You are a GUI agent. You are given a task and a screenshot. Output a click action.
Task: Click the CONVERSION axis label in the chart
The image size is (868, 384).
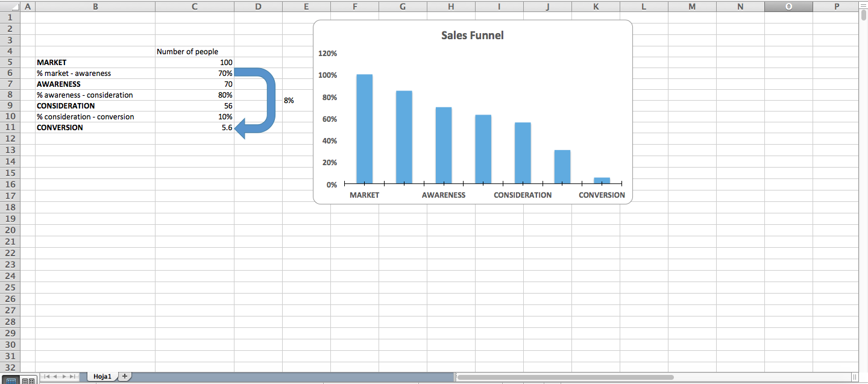pos(602,195)
